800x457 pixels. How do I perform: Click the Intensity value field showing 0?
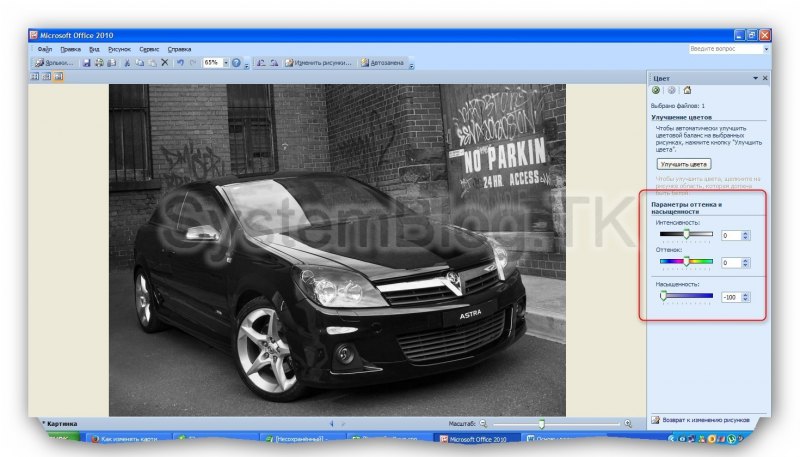[731, 235]
